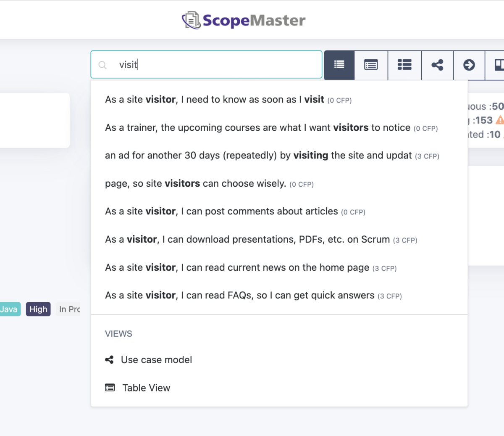The height and width of the screenshot is (436, 504).
Task: Click the share view icon in the toolbar
Action: [x=437, y=65]
